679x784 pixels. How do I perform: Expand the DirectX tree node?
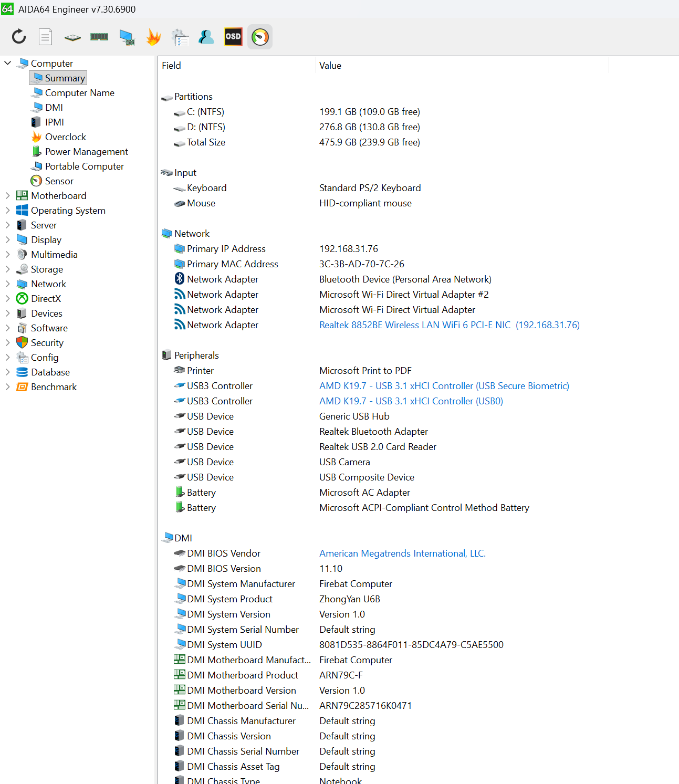(x=8, y=298)
